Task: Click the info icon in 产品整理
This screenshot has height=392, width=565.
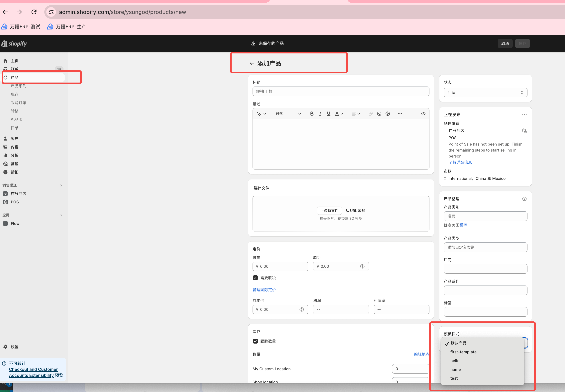Action: pos(524,199)
